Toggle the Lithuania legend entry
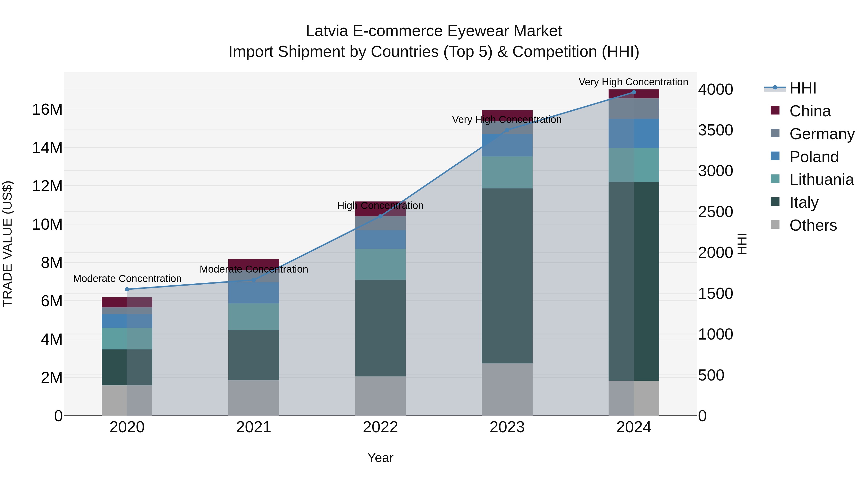 tap(812, 180)
